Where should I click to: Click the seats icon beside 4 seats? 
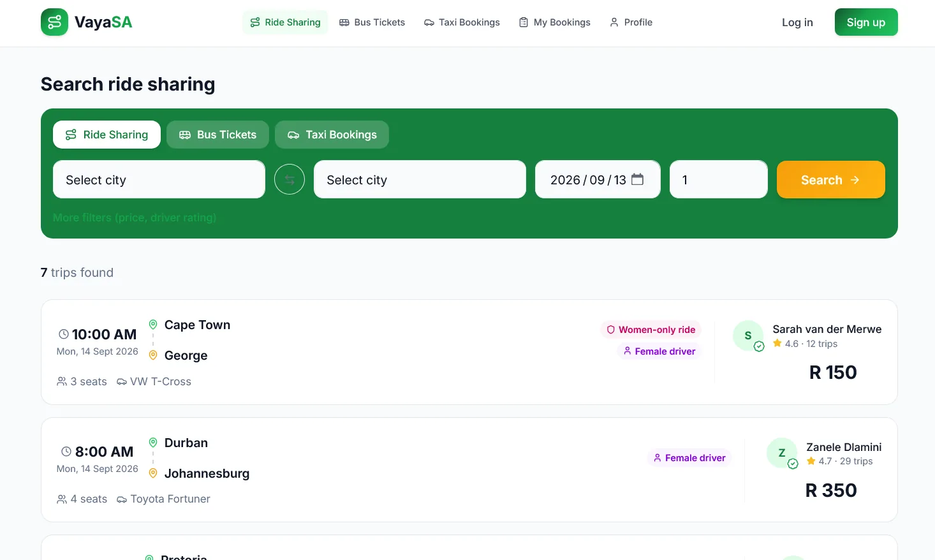tap(62, 499)
